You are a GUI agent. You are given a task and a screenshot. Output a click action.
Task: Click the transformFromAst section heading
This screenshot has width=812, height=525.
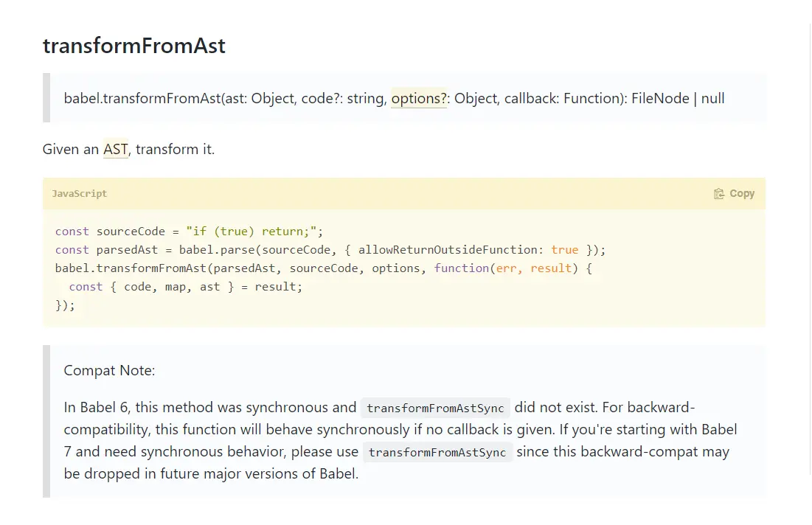(x=134, y=46)
